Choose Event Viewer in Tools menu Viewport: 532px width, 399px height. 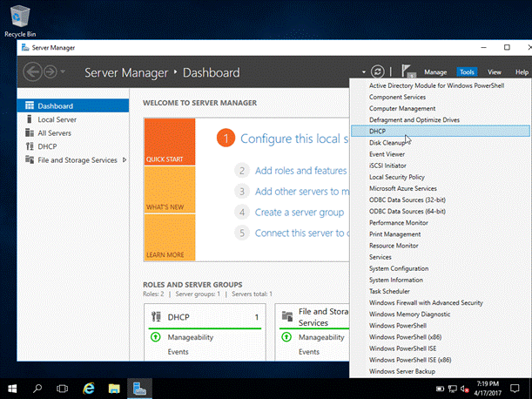point(387,153)
